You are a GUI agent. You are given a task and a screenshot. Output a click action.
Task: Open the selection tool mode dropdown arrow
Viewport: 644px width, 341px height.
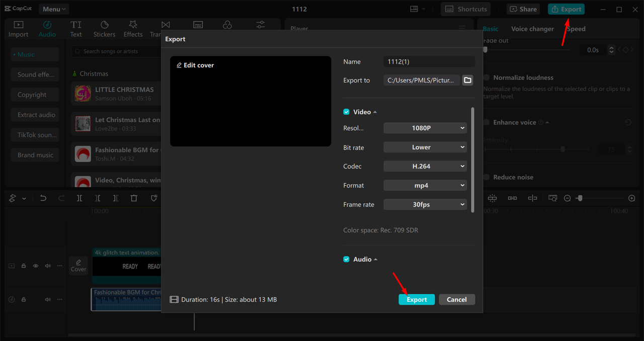coord(24,199)
